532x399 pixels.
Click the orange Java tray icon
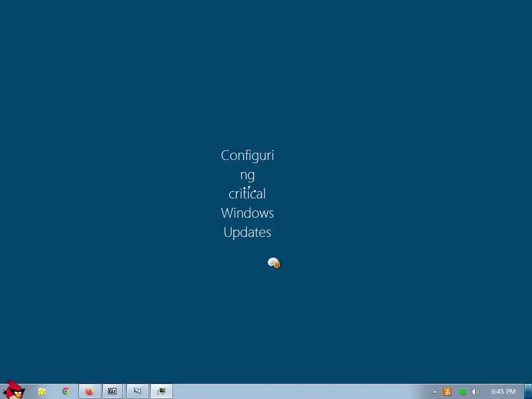point(447,392)
